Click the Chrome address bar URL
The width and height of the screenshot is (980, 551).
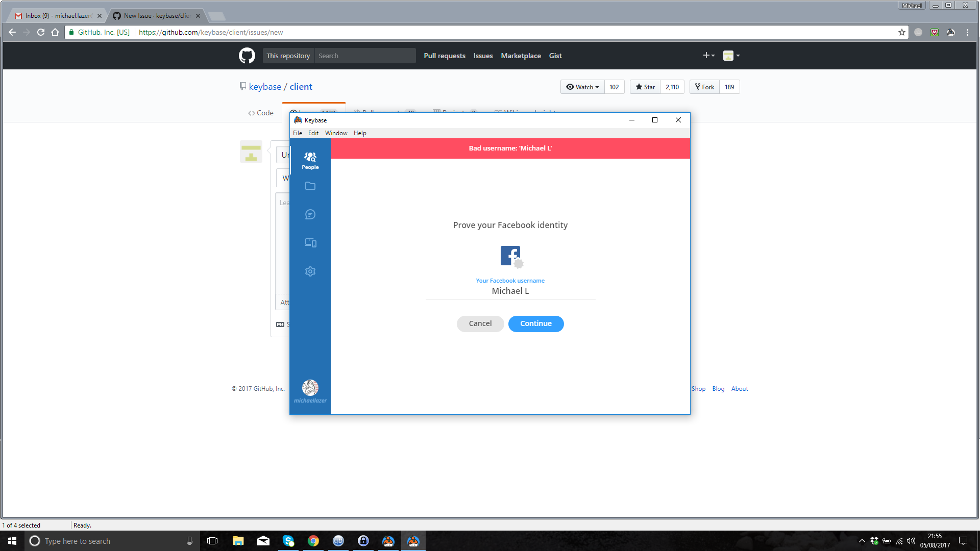click(211, 32)
